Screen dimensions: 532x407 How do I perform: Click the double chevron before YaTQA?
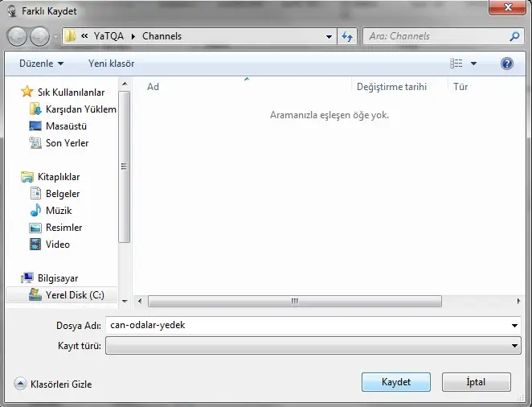(x=84, y=36)
